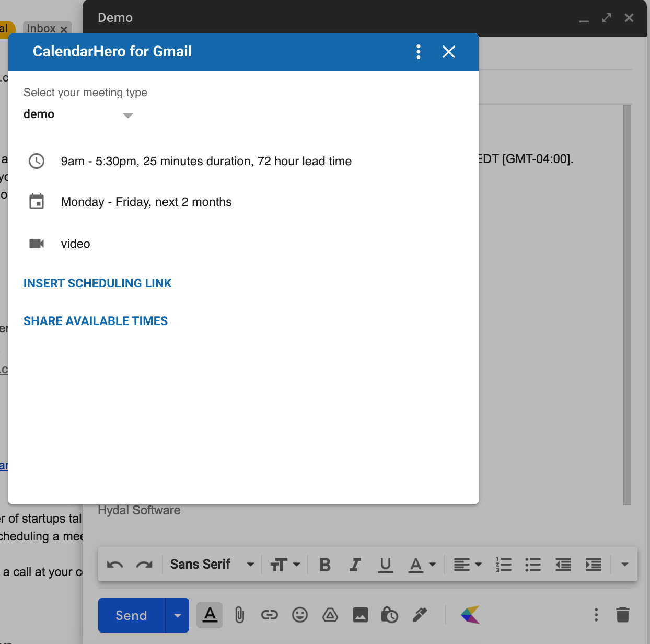
Task: Click Share Available Times
Action: click(x=96, y=321)
